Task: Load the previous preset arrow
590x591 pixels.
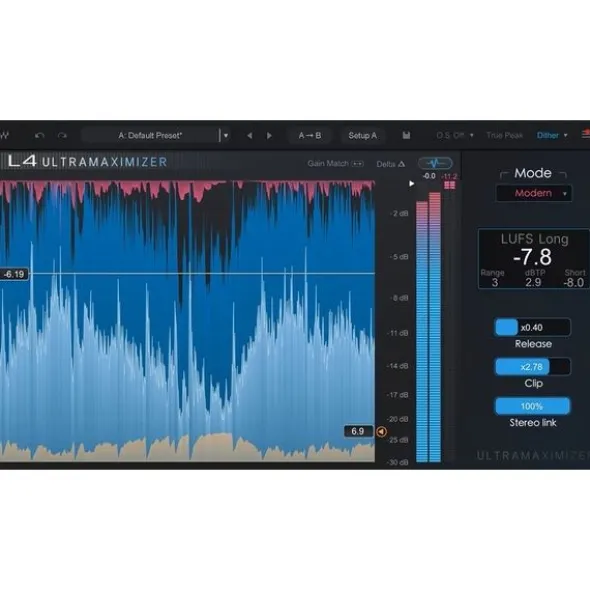Action: coord(249,135)
